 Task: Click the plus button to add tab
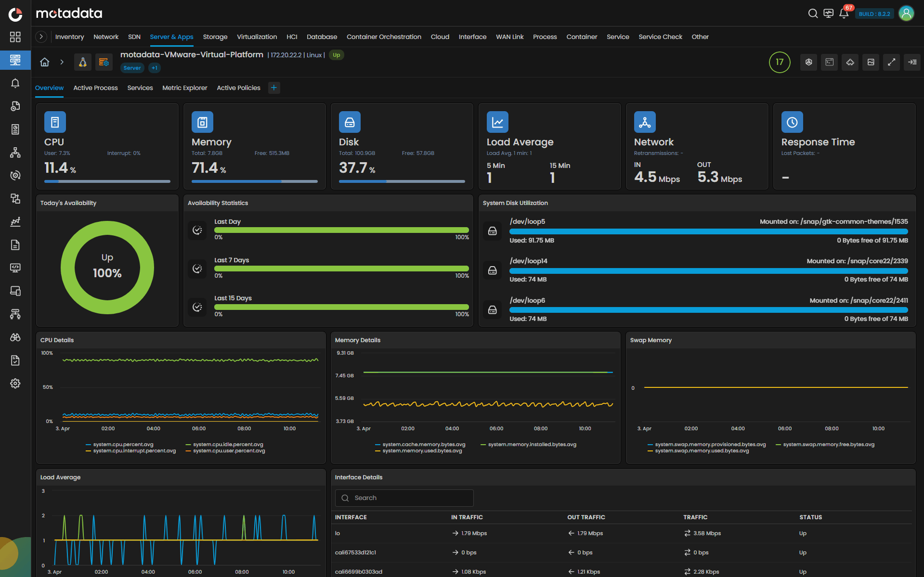(274, 88)
